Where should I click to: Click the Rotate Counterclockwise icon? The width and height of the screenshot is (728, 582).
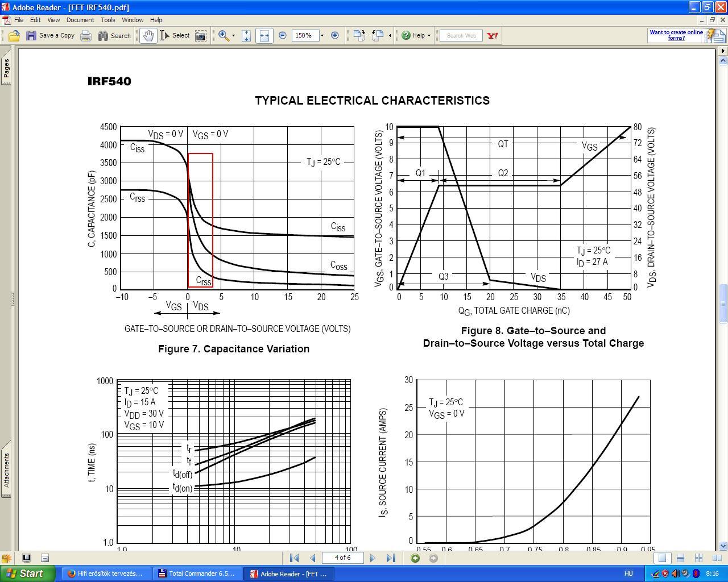pos(378,35)
